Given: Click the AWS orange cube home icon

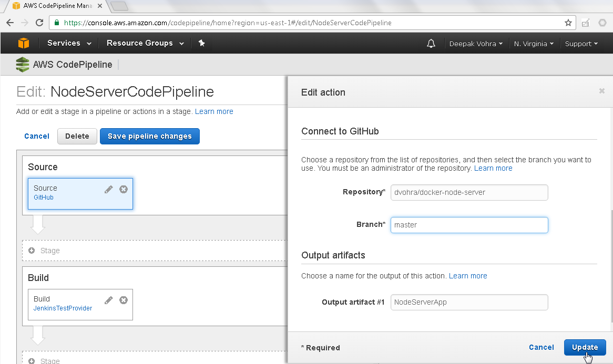Looking at the screenshot, I should [x=24, y=43].
